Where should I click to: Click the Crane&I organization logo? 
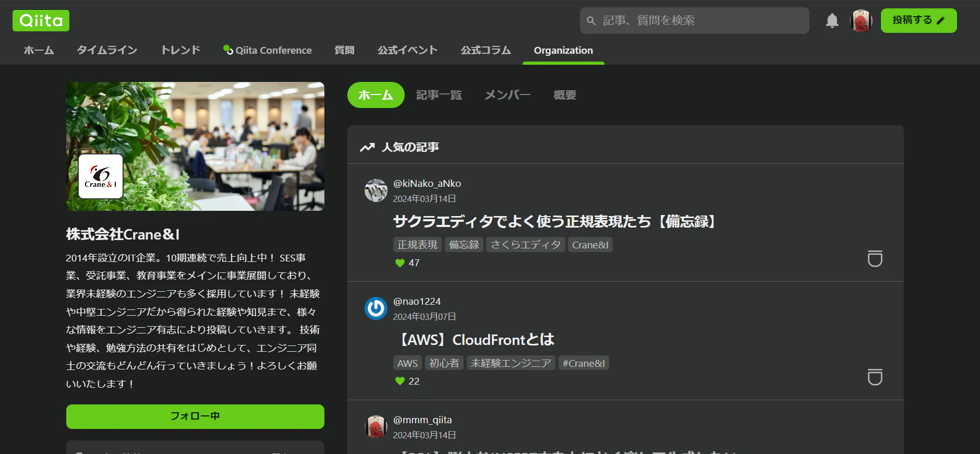(x=101, y=176)
